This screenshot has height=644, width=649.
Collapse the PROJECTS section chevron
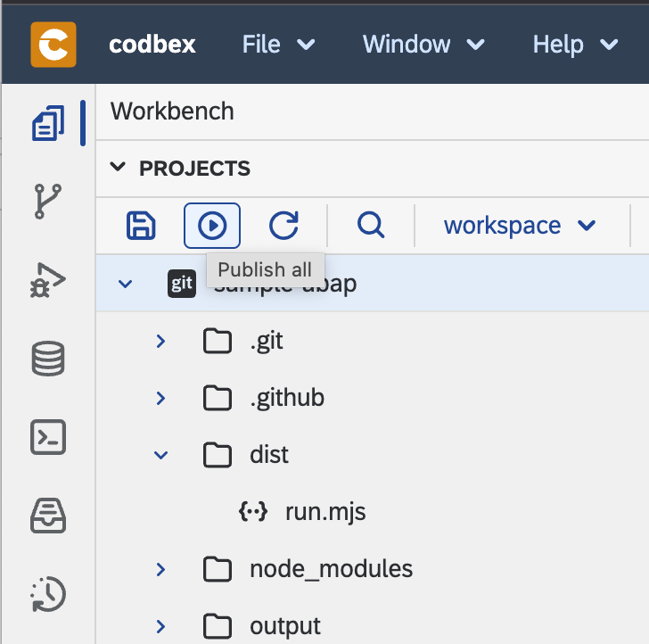pyautogui.click(x=118, y=167)
